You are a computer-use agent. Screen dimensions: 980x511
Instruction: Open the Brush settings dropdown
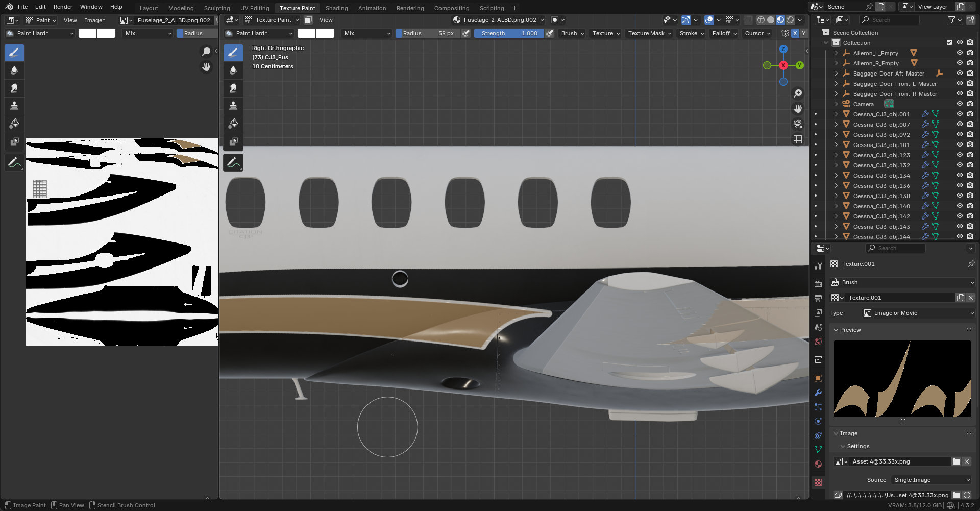point(573,33)
